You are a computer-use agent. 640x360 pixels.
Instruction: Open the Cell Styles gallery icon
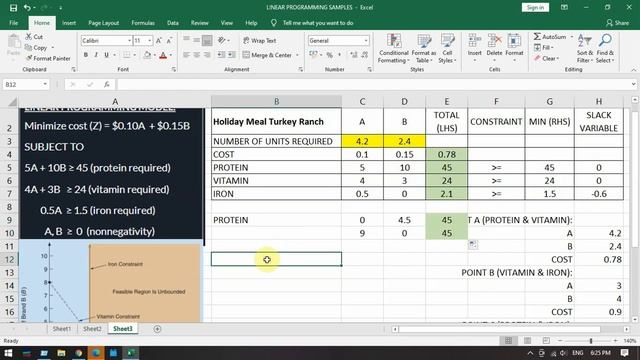[x=447, y=41]
